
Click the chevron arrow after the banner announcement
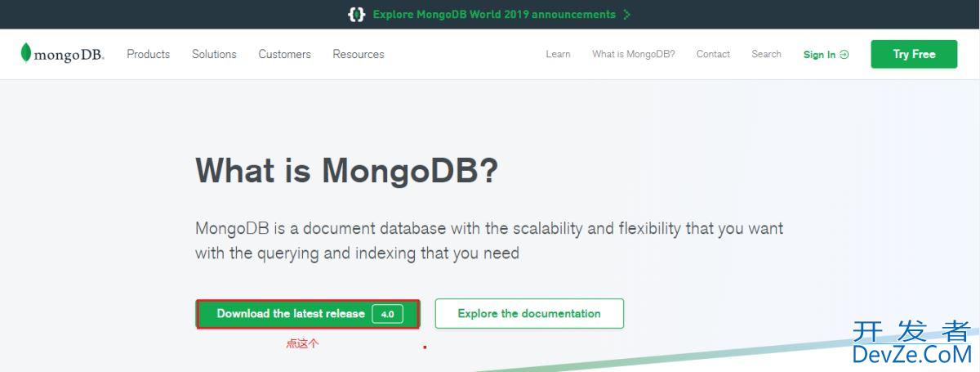click(626, 15)
